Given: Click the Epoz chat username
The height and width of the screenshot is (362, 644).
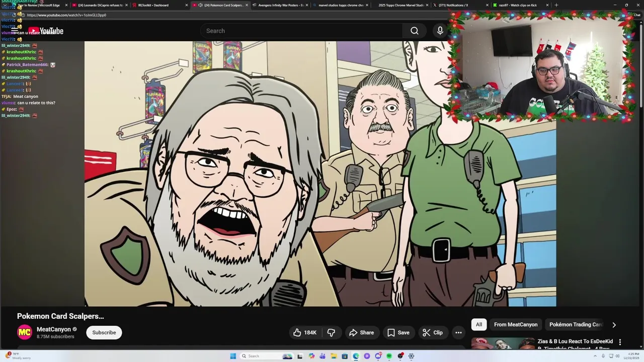Looking at the screenshot, I should (12, 109).
